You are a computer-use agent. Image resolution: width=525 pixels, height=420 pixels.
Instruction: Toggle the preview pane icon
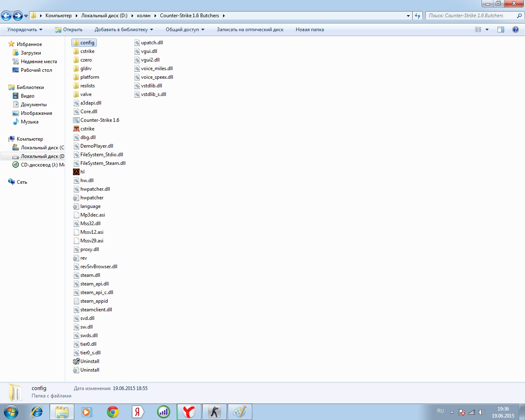[501, 30]
